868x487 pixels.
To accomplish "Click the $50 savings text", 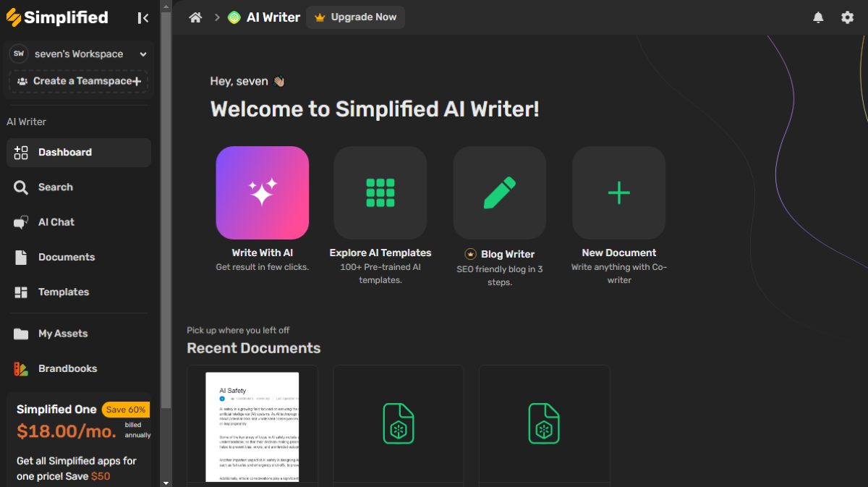I will 101,477.
